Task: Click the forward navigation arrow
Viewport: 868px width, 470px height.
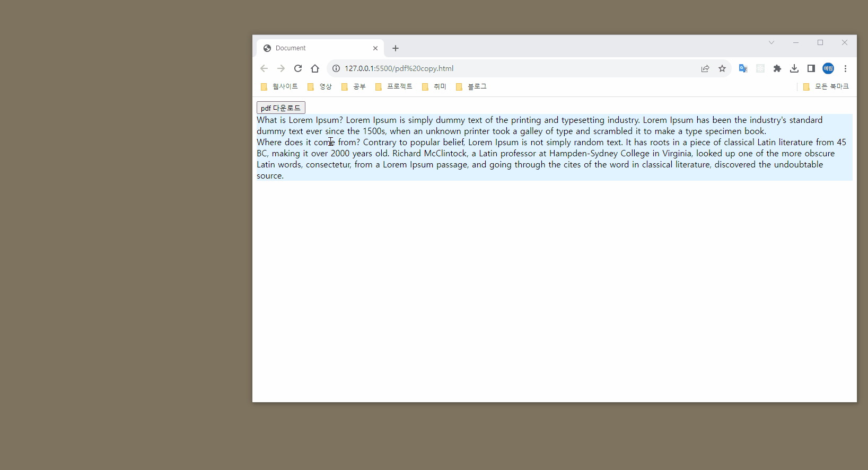Action: click(x=281, y=68)
